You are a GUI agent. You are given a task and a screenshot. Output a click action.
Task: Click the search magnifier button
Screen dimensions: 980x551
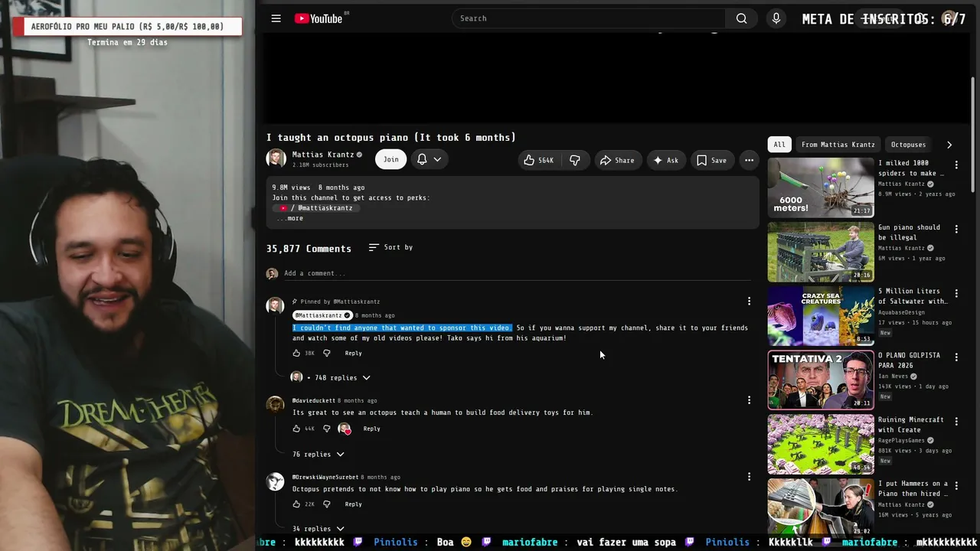[741, 18]
